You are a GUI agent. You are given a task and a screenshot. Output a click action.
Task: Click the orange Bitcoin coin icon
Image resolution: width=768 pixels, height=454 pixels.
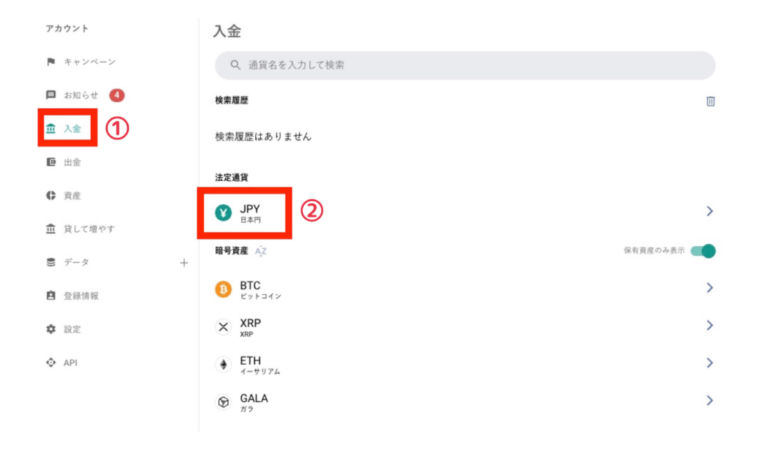(223, 289)
